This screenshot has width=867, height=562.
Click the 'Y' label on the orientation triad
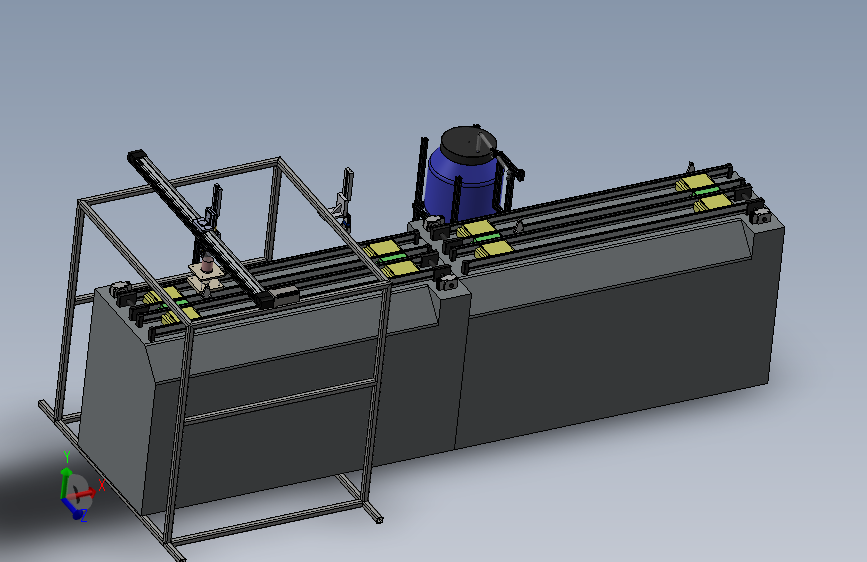pos(67,456)
